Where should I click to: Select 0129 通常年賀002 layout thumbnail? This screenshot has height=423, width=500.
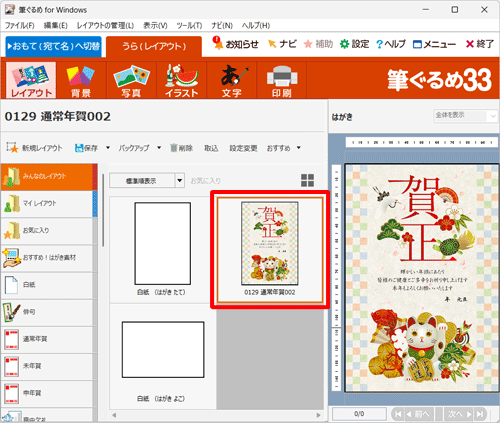(270, 249)
